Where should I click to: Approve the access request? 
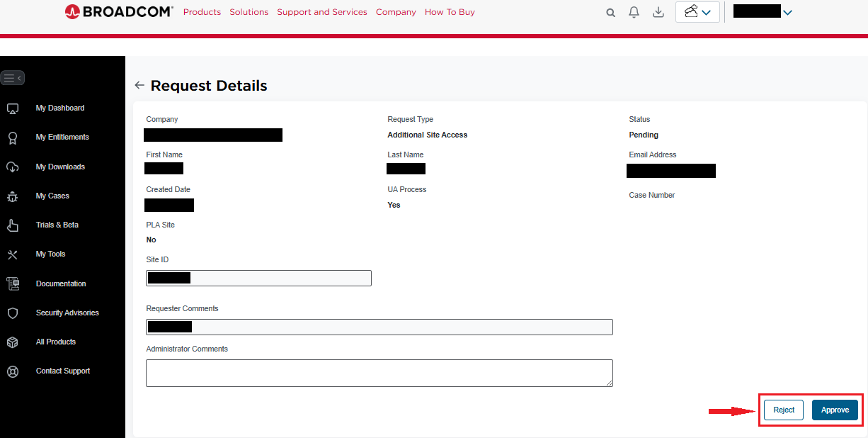pyautogui.click(x=835, y=410)
